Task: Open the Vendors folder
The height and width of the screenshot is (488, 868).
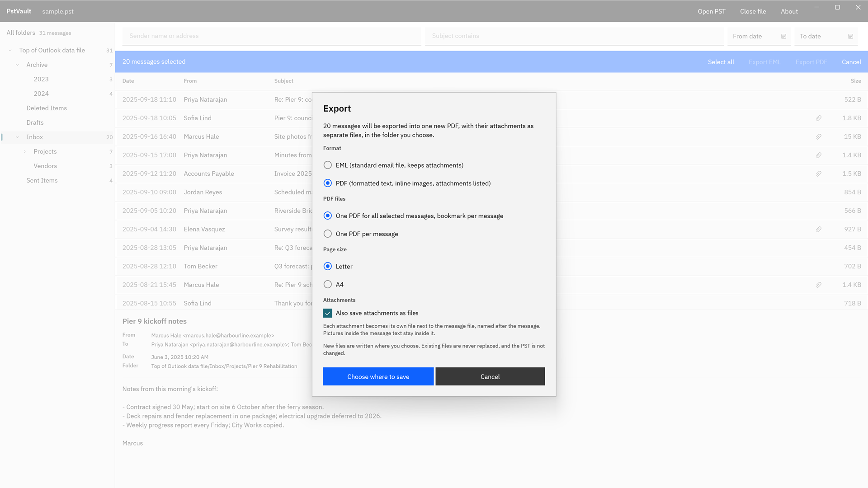Action: pos(57,166)
